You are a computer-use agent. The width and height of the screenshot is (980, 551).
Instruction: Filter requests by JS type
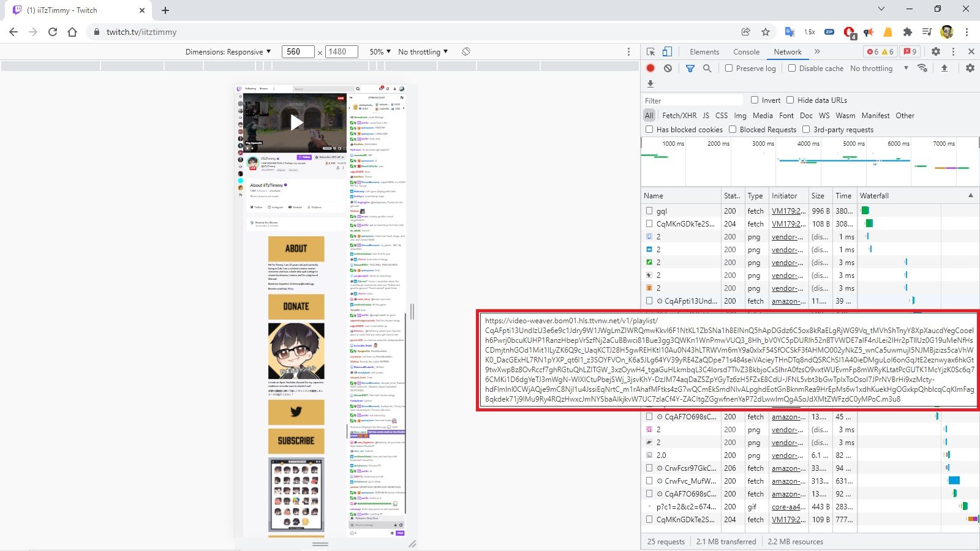click(706, 115)
